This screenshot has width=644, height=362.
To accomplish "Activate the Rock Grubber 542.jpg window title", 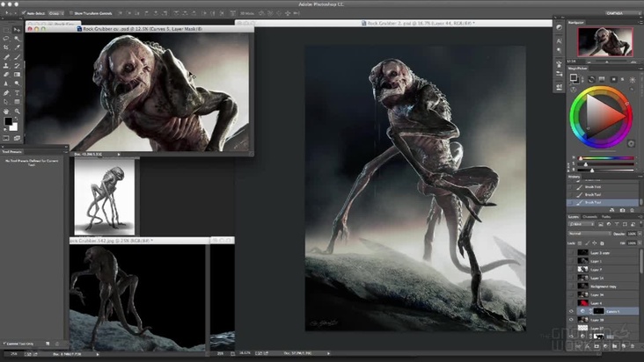I will pyautogui.click(x=112, y=241).
